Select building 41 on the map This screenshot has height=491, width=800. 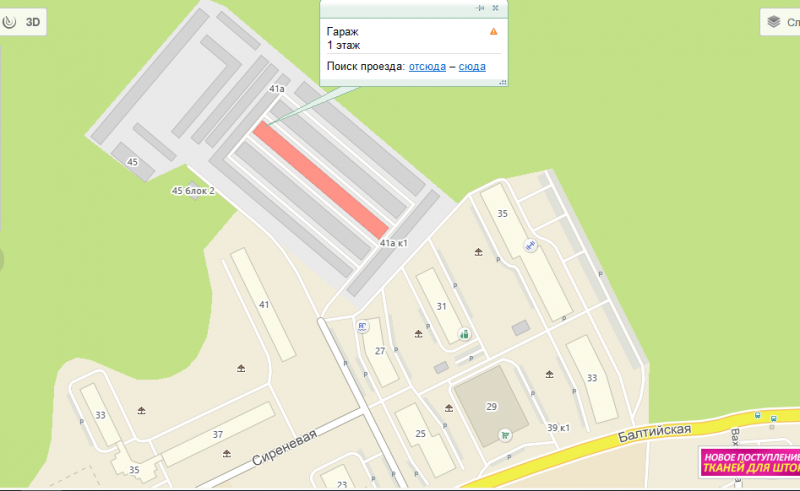[x=263, y=305]
